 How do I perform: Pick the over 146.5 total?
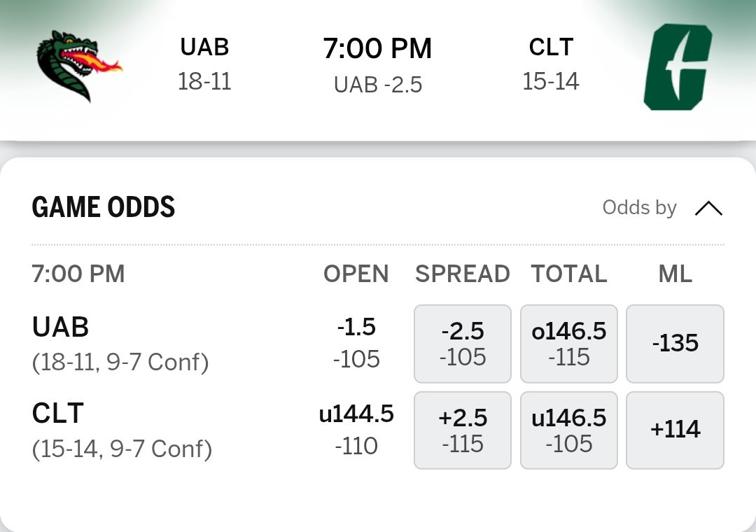(x=569, y=344)
